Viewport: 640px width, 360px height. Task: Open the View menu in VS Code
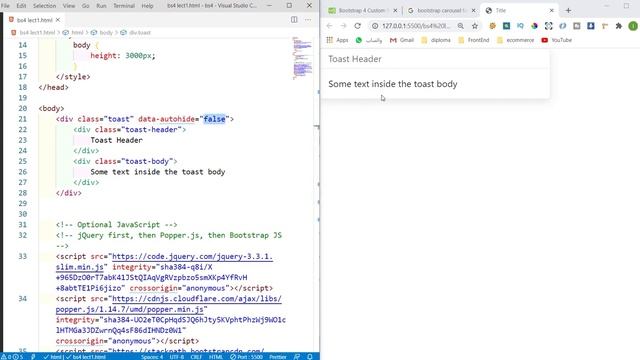pos(69,6)
